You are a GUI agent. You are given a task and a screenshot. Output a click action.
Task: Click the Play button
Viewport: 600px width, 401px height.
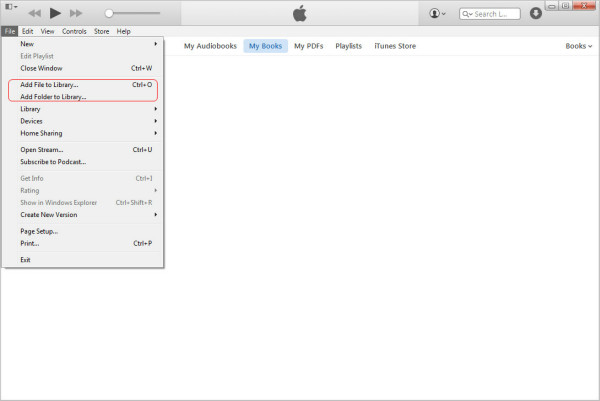click(55, 13)
